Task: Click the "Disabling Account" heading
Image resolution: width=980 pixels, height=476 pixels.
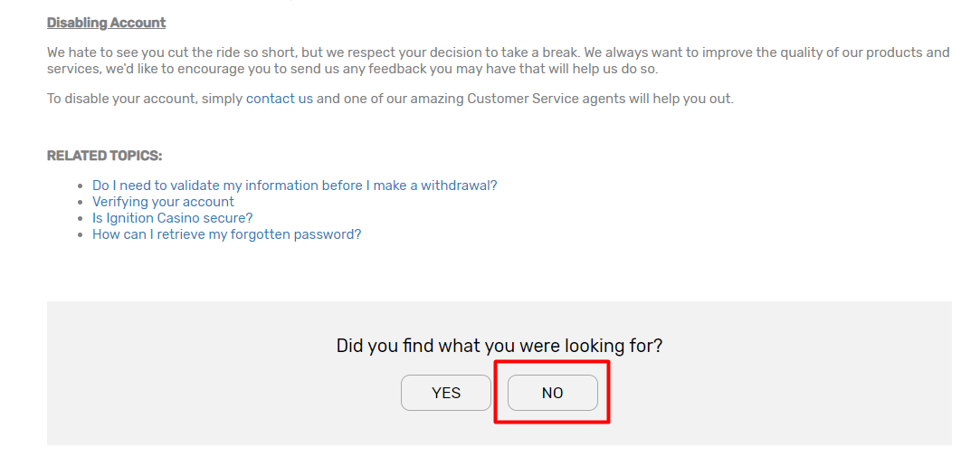Action: [x=106, y=23]
